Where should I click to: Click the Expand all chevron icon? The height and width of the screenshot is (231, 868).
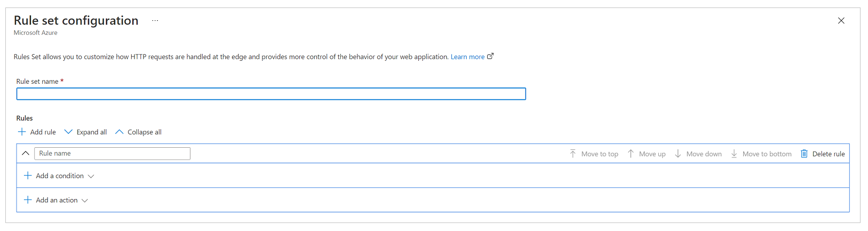pos(68,132)
